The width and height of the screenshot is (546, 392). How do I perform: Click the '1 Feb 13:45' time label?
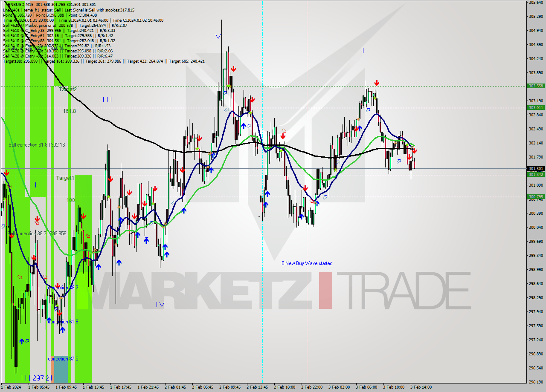click(93, 387)
